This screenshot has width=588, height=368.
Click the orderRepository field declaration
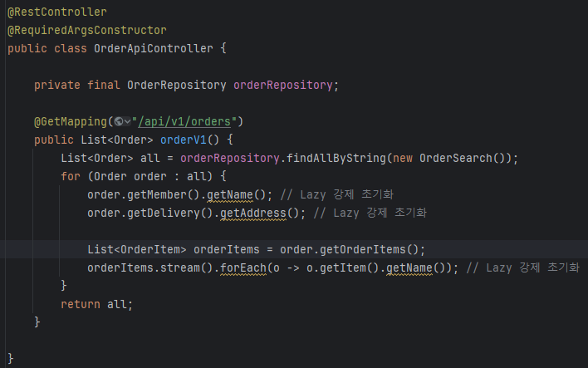click(x=282, y=86)
